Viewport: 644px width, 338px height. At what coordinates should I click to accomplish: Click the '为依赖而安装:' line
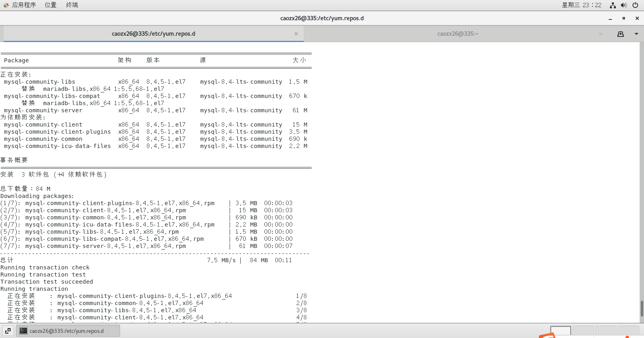coord(23,117)
